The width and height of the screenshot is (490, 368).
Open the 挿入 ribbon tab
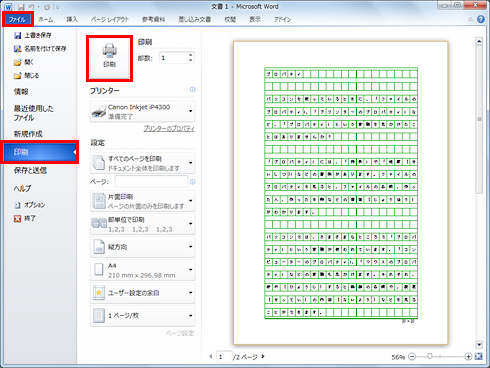click(72, 19)
